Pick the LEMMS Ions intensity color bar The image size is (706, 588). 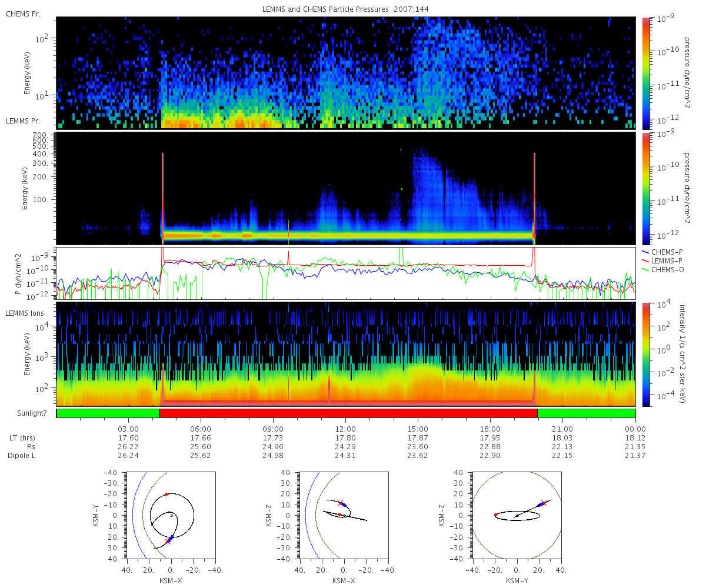(x=645, y=355)
